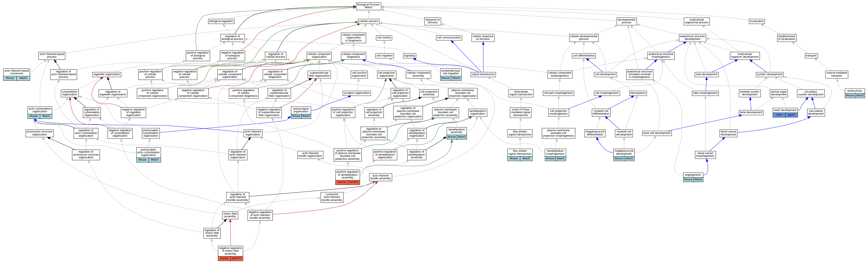Screen dimensions: 868x263
Task: Select 'megakaryocyte differentiation' node
Action: pyautogui.click(x=595, y=133)
